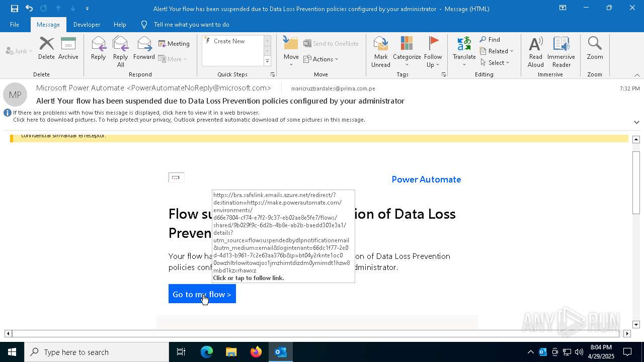Launch Microsoft Edge from the taskbar
Screen dimensions: 644x362
pyautogui.click(x=207, y=352)
